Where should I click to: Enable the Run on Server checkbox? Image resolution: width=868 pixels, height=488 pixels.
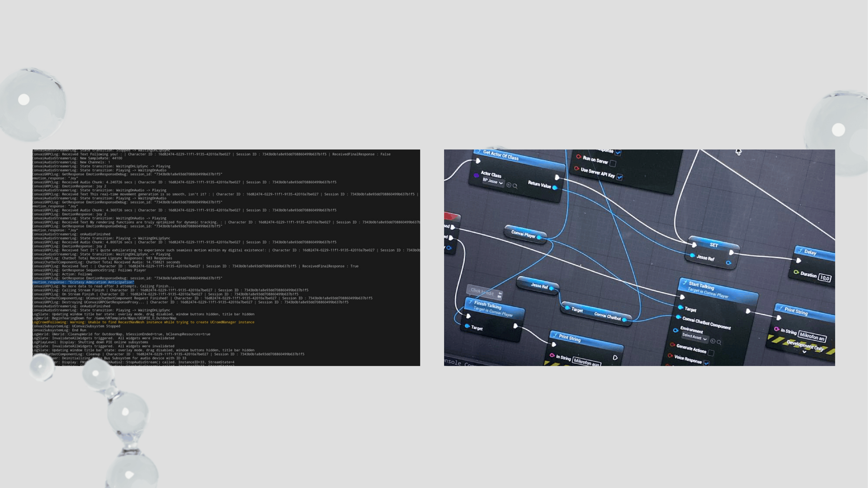(x=613, y=164)
